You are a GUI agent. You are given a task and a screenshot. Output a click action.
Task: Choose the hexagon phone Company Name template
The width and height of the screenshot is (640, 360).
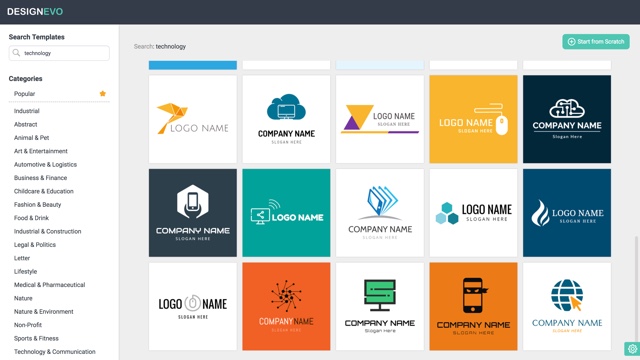[x=193, y=213]
